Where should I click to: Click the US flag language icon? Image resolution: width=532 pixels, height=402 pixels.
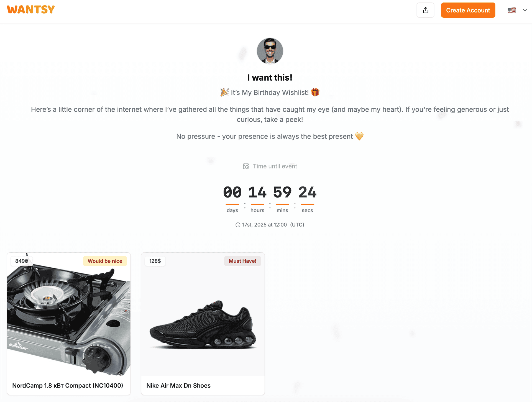[x=511, y=10]
